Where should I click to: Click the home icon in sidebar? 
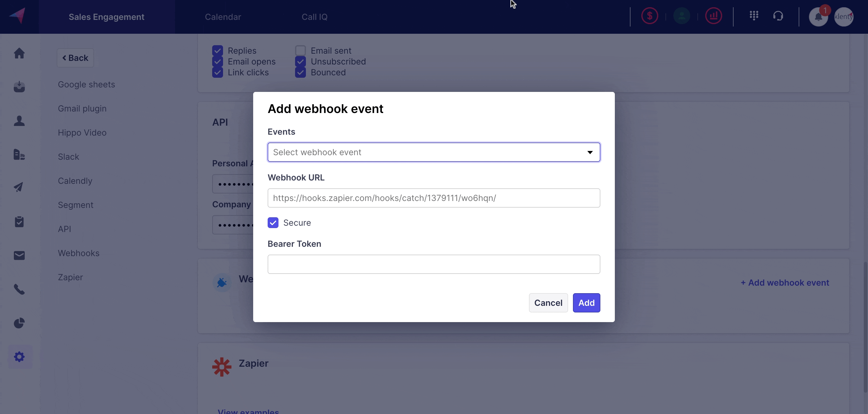click(19, 53)
